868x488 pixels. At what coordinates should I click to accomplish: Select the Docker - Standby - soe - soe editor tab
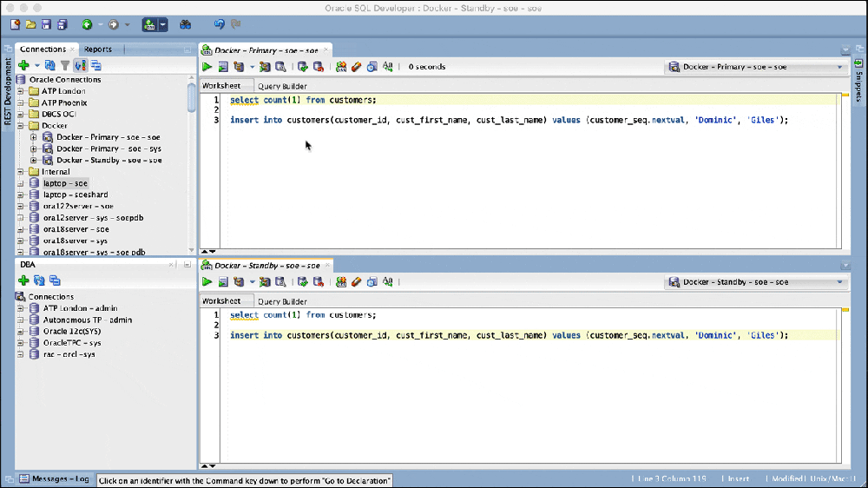(266, 266)
